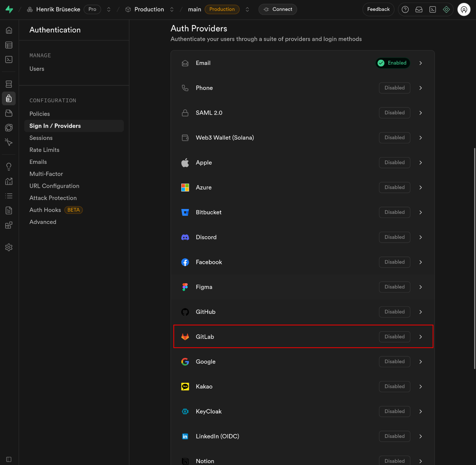The width and height of the screenshot is (476, 465).
Task: Open the Reports chart icon
Action: 9,181
